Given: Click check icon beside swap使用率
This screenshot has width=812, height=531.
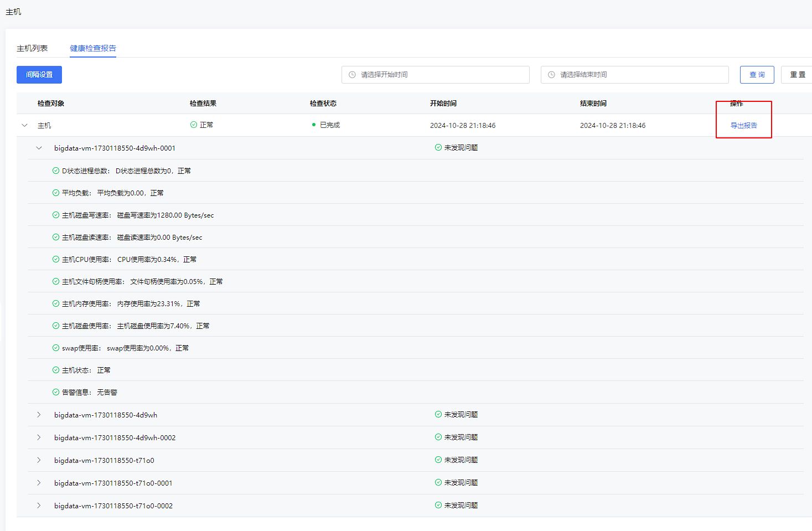Looking at the screenshot, I should point(56,348).
